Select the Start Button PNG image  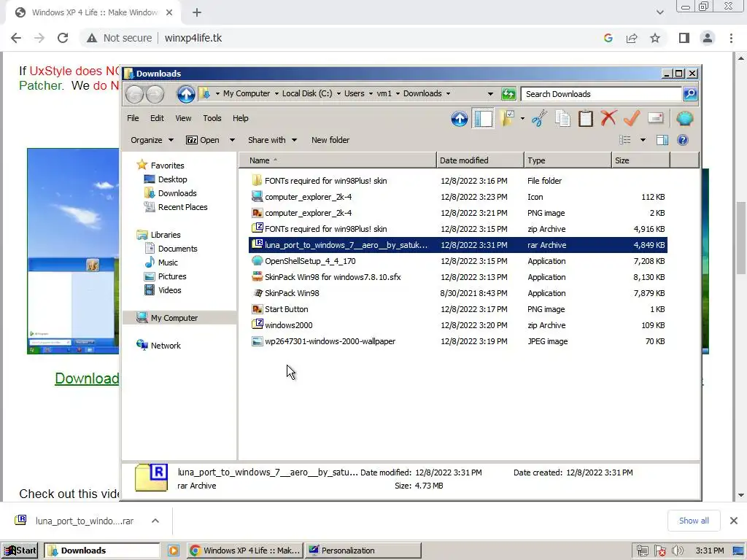(x=458, y=309)
